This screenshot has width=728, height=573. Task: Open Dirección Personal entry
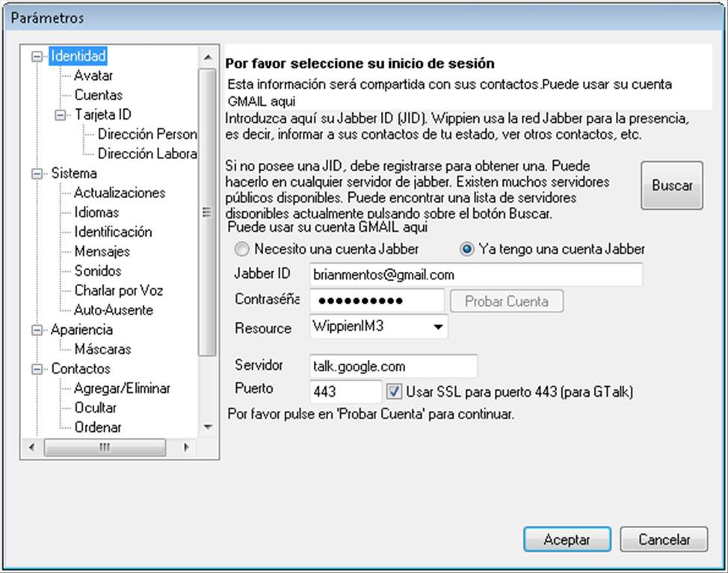pyautogui.click(x=147, y=134)
